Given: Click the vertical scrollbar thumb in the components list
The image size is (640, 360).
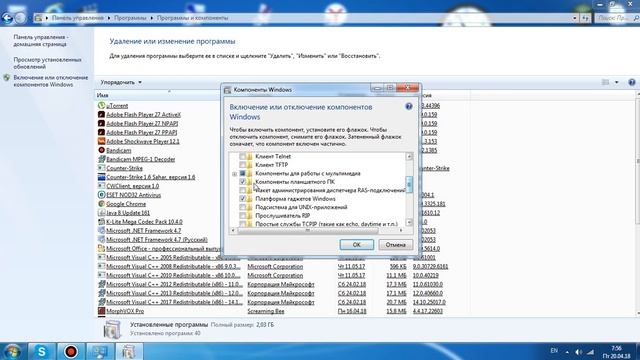Looking at the screenshot, I should [409, 184].
